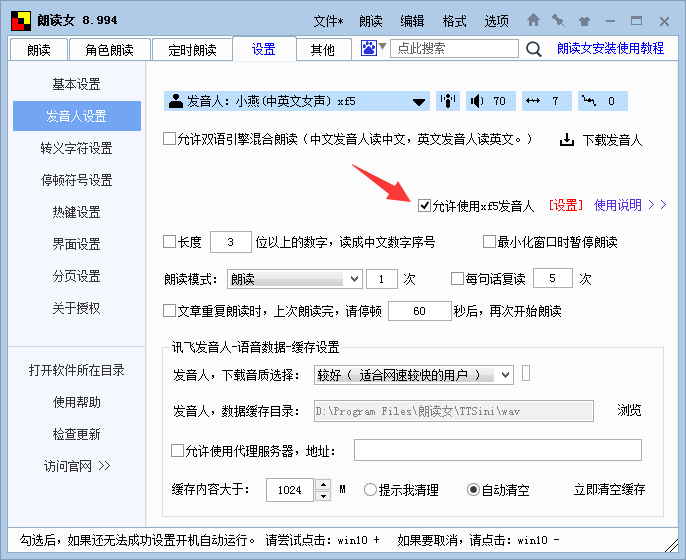Image resolution: width=686 pixels, height=560 pixels.
Task: Click the voice tuning icon beside speaker dropdown
Action: pos(448,101)
